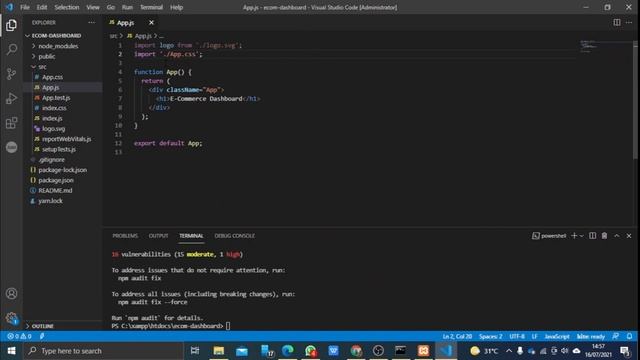Change language mode via JavaScript entry
This screenshot has width=640, height=360.
pyautogui.click(x=557, y=336)
